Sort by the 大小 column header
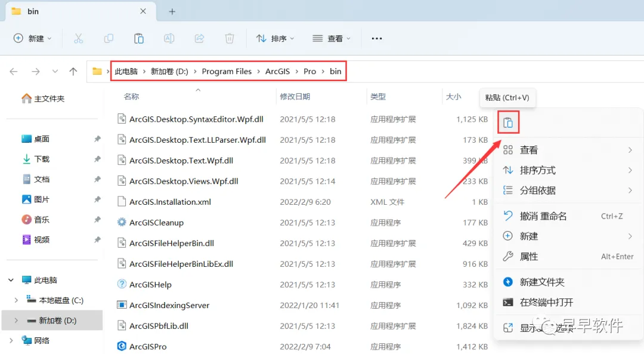 [453, 97]
